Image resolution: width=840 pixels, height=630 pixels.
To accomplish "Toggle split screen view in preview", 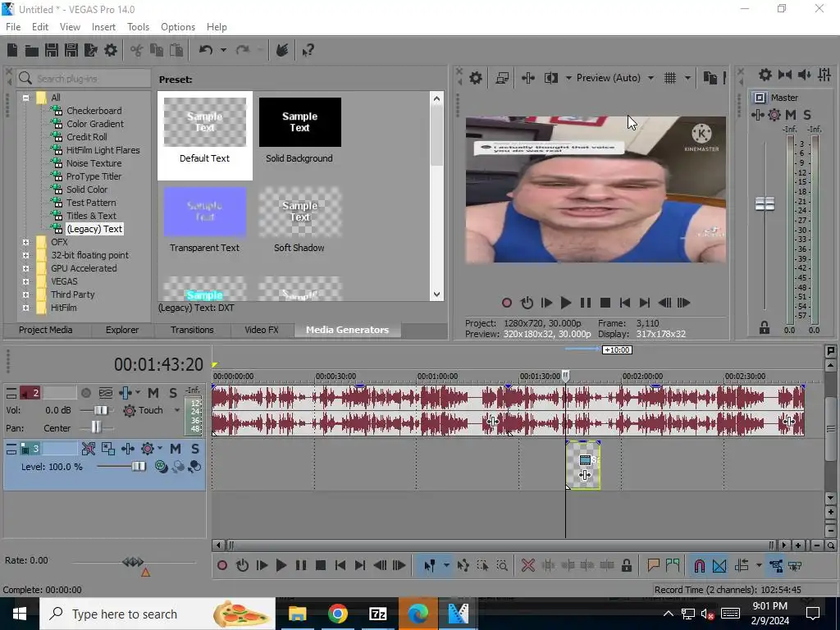I will tap(550, 78).
